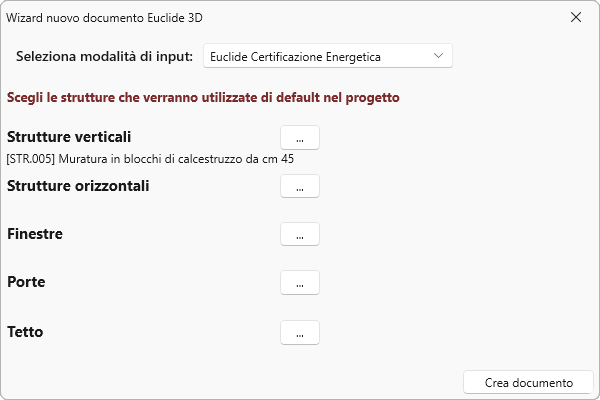The height and width of the screenshot is (400, 600).
Task: Close the Wizard nuovo documento window
Action: (x=576, y=17)
